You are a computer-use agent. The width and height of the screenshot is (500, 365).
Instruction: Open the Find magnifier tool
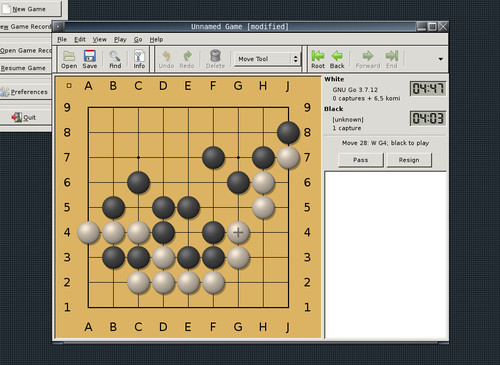click(115, 59)
